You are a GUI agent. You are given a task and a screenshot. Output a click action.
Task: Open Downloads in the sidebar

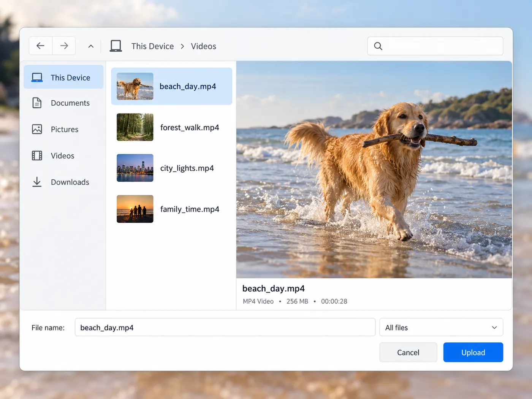[x=63, y=182]
